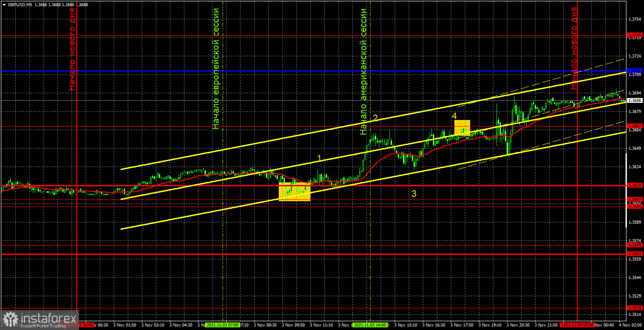Open the chart symbol dropdown triangle before GBPUSD
This screenshot has height=330, width=644.
(4, 4)
